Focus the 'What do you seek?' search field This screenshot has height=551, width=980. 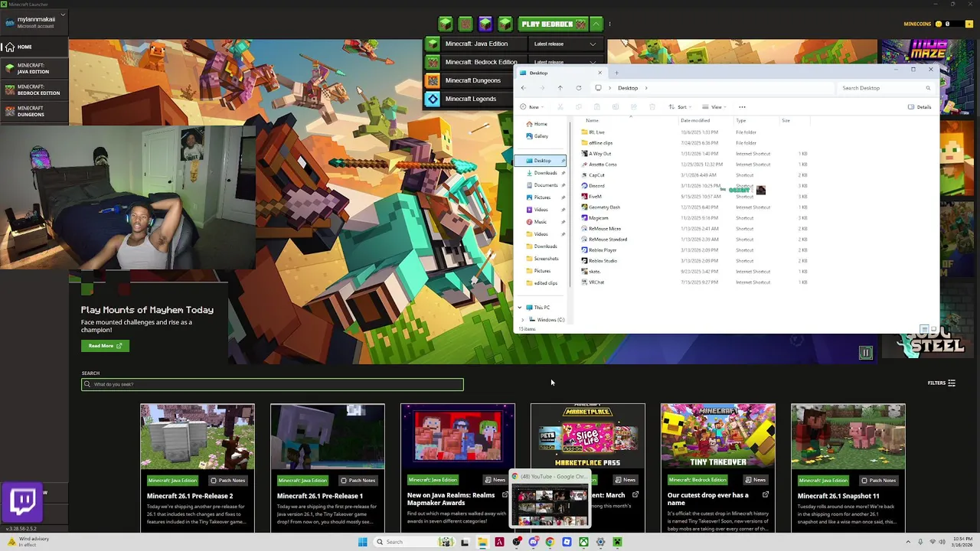coord(273,384)
